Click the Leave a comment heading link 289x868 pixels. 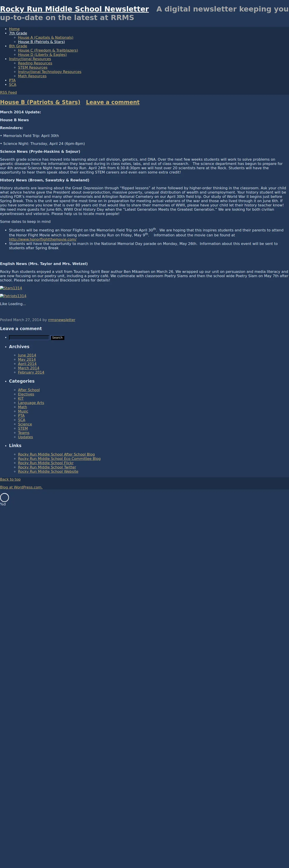[x=113, y=102]
